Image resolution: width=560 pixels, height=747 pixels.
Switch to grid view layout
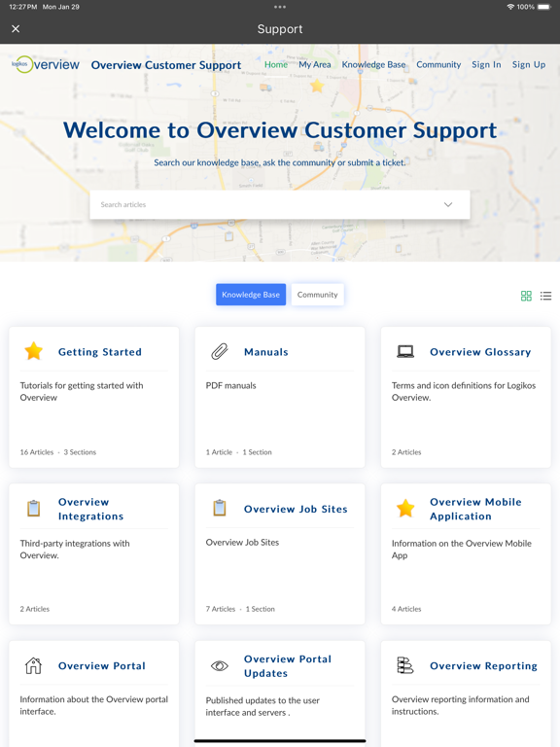pyautogui.click(x=526, y=296)
